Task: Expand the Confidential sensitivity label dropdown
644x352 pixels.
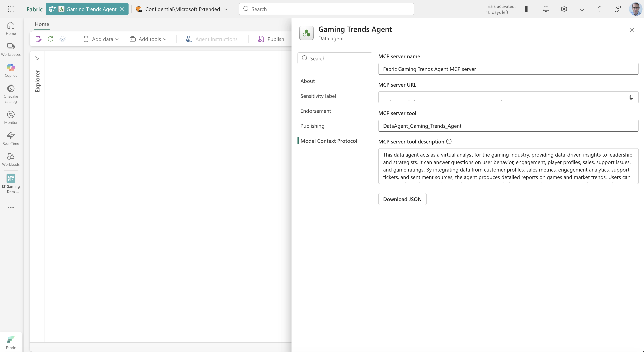Action: (226, 9)
